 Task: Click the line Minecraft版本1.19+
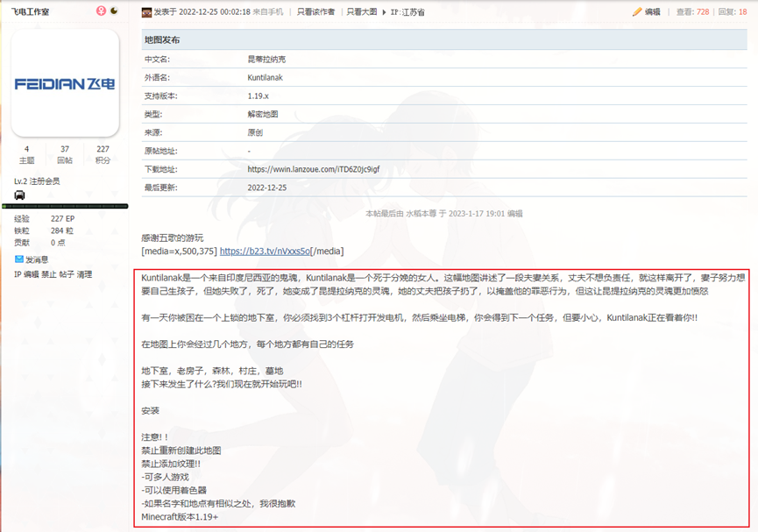pos(180,516)
